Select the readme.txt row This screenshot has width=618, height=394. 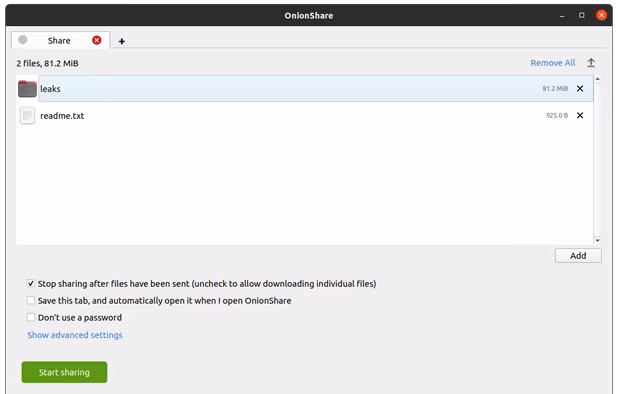coord(305,115)
